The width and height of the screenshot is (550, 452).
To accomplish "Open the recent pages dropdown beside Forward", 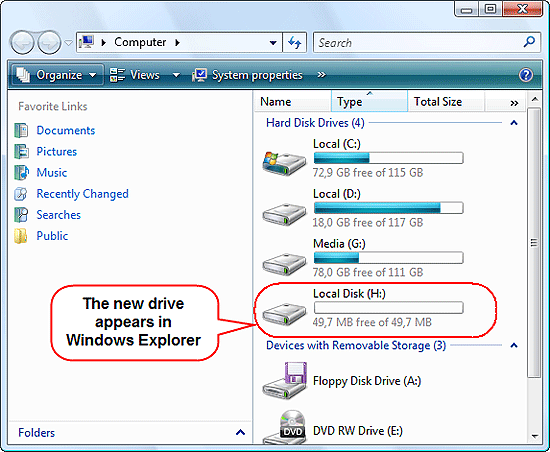I will [x=69, y=43].
